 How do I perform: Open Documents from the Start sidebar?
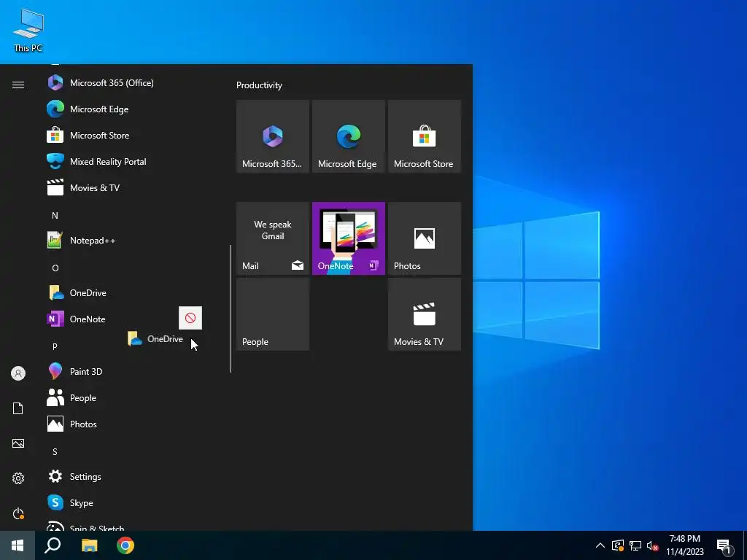(18, 408)
